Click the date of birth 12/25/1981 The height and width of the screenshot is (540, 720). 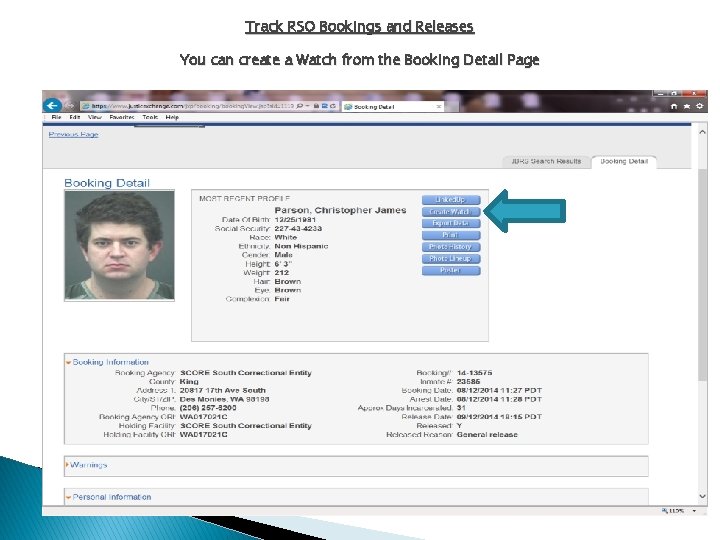pos(295,219)
